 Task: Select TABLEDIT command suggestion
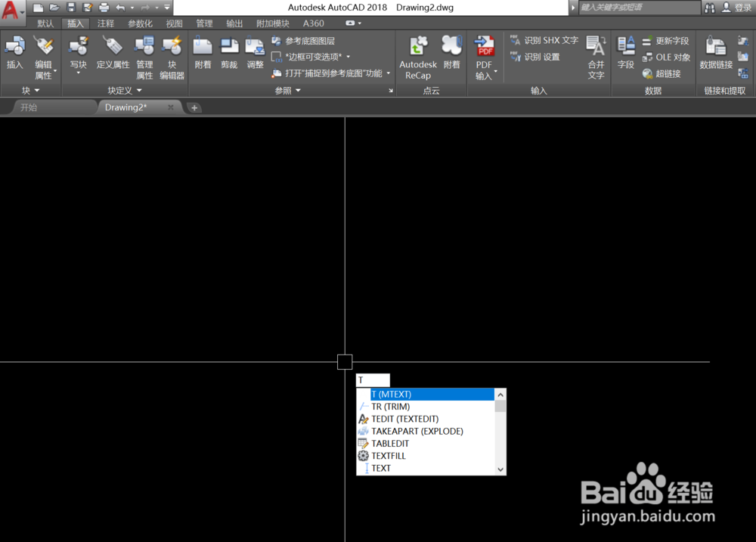pyautogui.click(x=426, y=443)
